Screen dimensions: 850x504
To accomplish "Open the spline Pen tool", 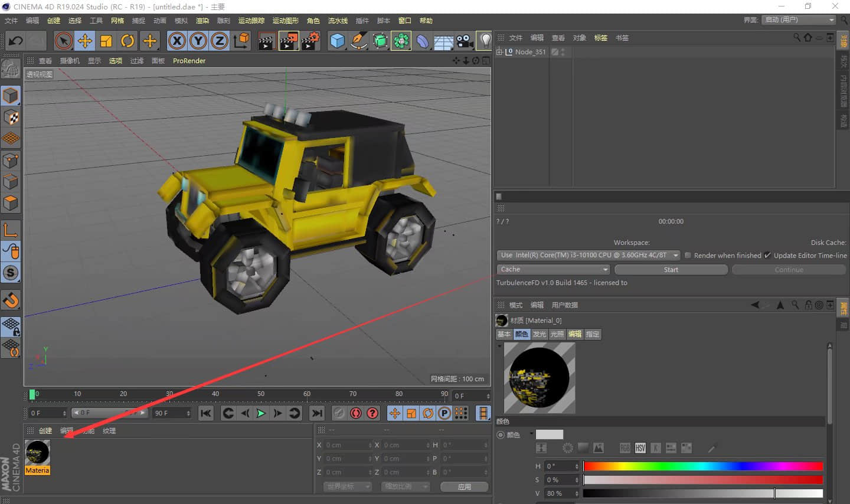I will coord(358,41).
